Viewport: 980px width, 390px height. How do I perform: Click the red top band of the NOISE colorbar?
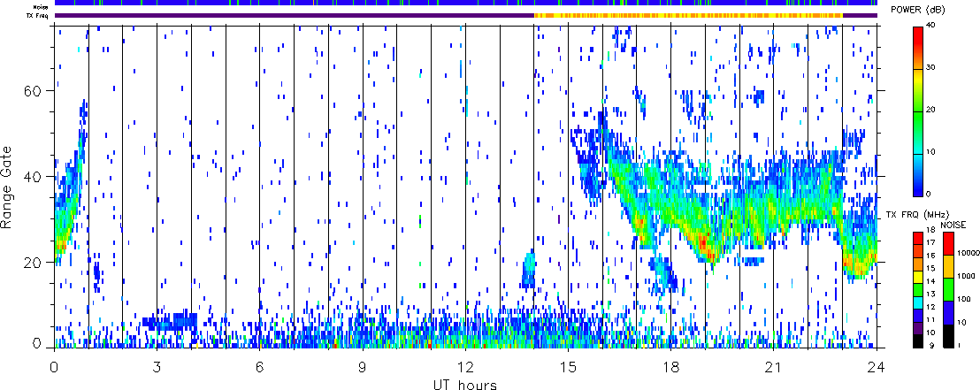(947, 242)
